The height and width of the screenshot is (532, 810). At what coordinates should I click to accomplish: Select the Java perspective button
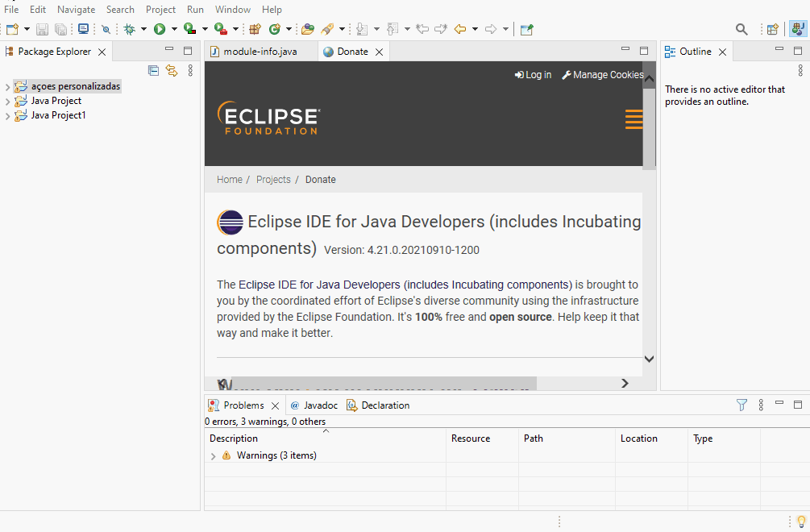[x=798, y=29]
